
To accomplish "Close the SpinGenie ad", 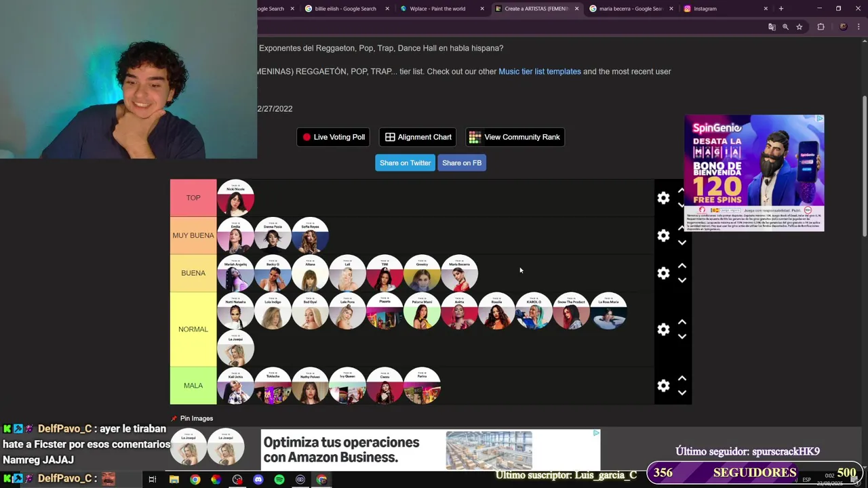I will [819, 119].
